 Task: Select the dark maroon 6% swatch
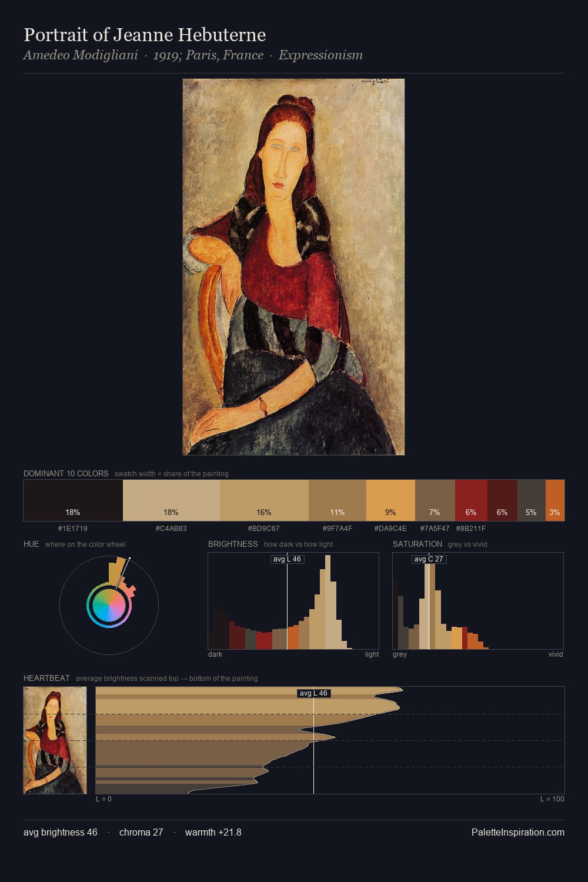pos(502,500)
